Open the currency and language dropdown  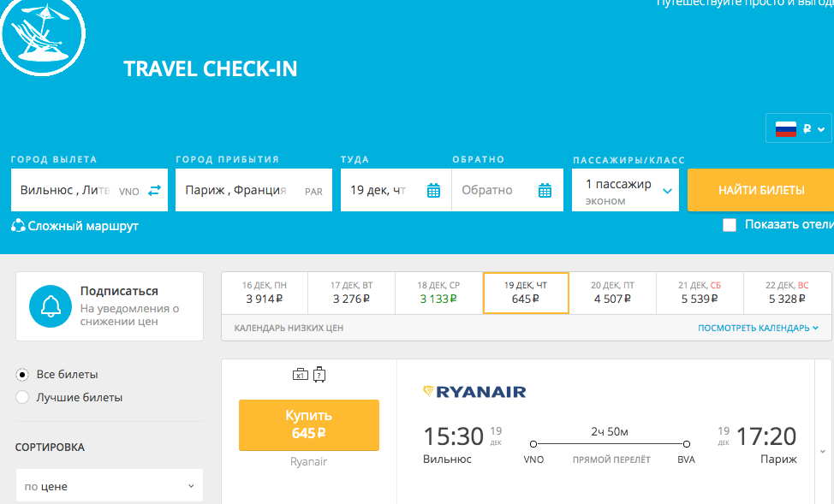pos(799,128)
